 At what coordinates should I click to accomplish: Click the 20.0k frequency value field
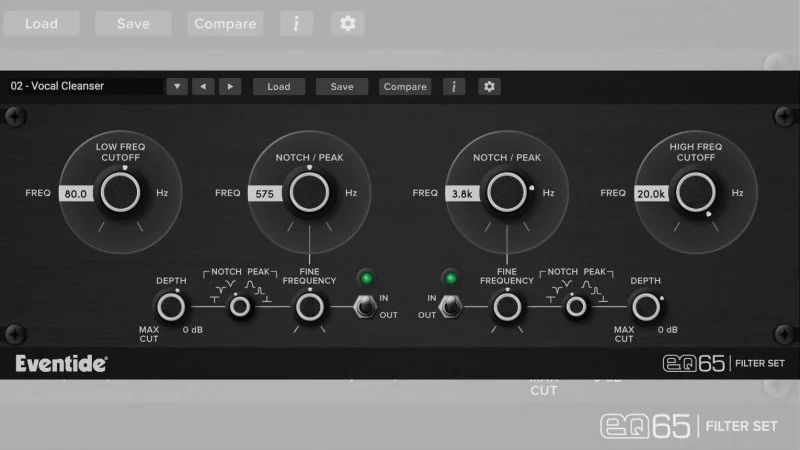tap(652, 193)
